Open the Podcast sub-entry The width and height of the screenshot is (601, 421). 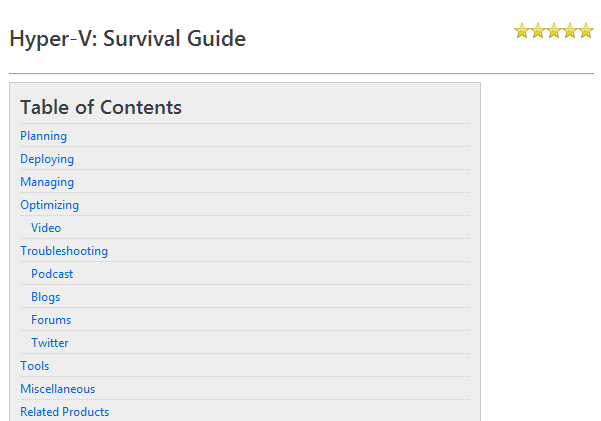52,274
